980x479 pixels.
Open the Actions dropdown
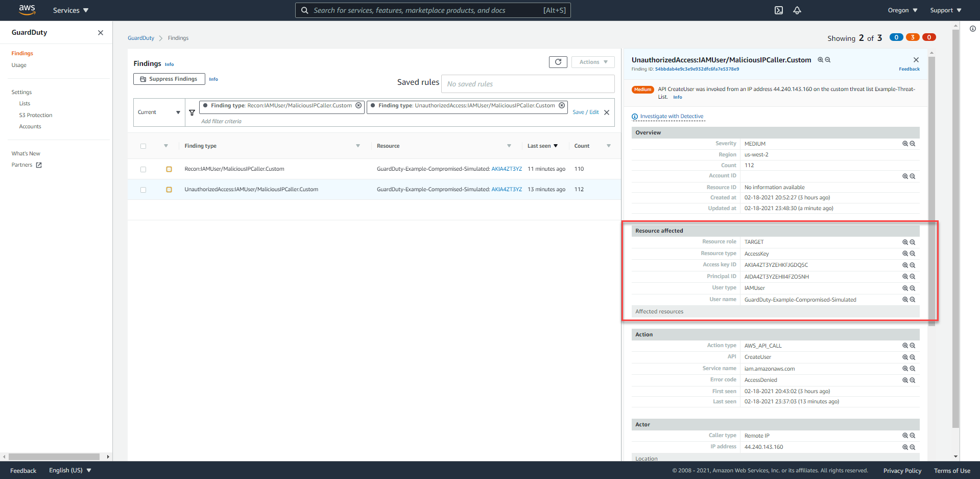click(x=593, y=62)
